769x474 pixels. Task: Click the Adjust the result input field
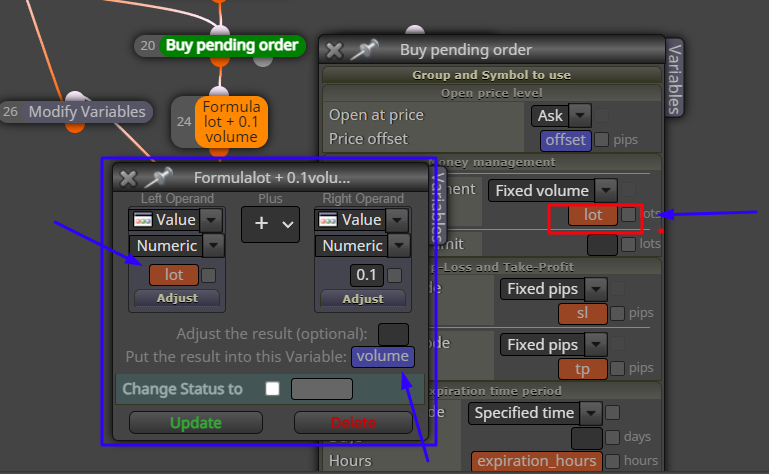[393, 334]
